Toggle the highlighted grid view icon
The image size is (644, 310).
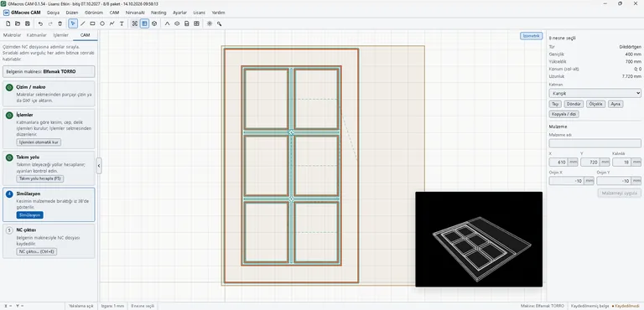[144, 23]
